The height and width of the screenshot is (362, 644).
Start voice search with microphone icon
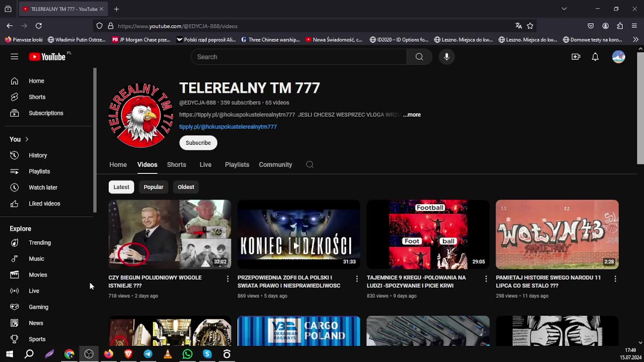pyautogui.click(x=446, y=57)
